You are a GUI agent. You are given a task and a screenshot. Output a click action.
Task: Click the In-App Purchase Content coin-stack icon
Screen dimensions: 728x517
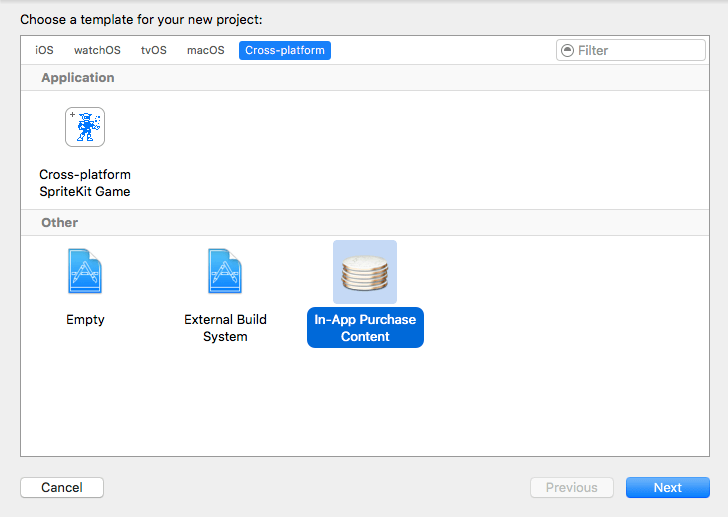365,272
